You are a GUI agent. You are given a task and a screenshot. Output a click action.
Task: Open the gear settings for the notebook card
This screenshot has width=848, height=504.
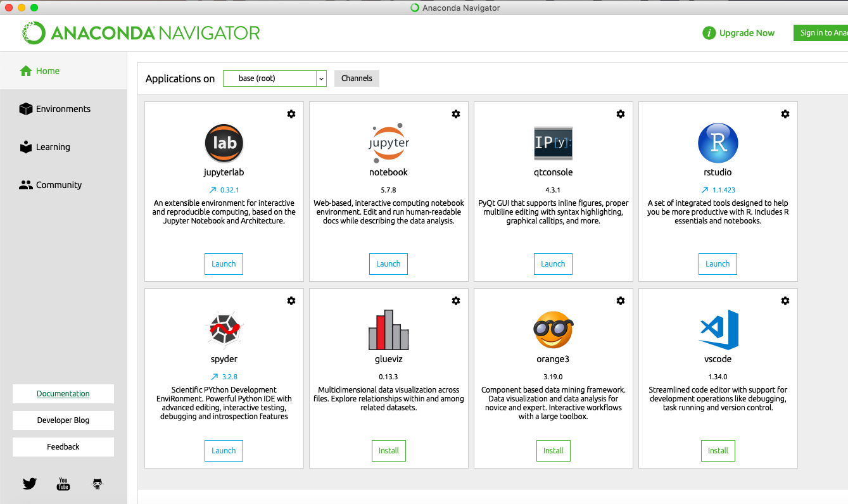[x=456, y=114]
